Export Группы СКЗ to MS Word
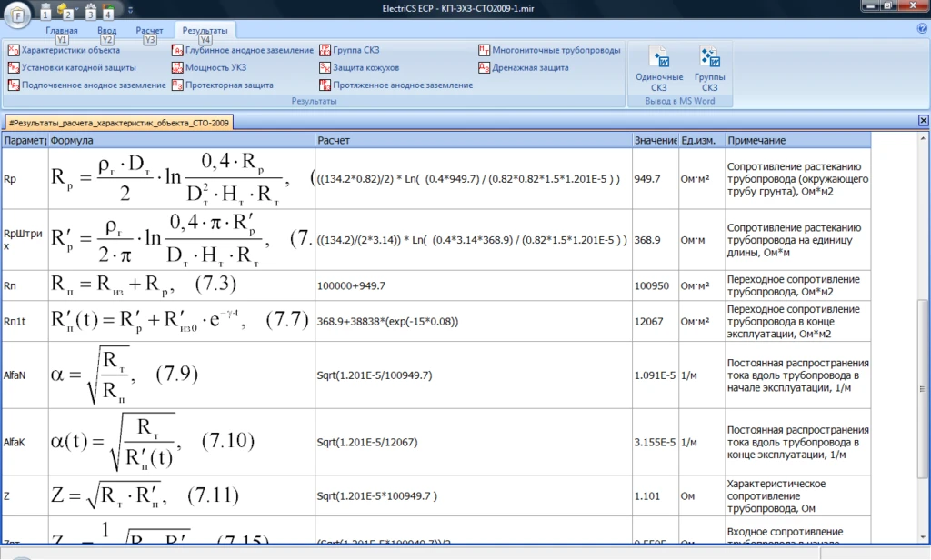Screen dimensions: 931x560 (x=709, y=68)
